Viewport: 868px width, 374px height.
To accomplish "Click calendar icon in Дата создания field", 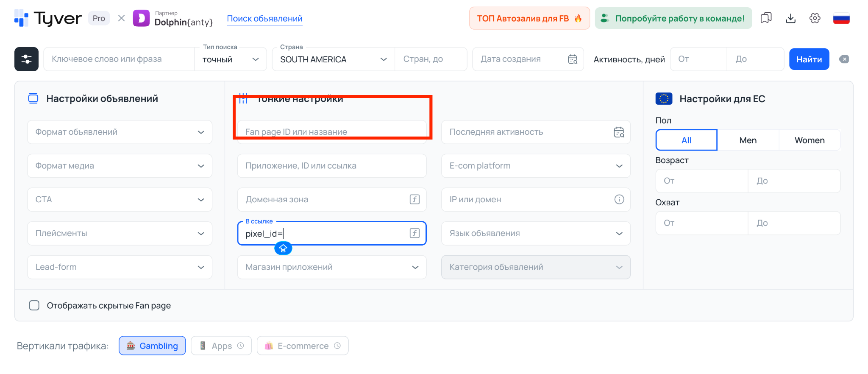I will pyautogui.click(x=573, y=59).
